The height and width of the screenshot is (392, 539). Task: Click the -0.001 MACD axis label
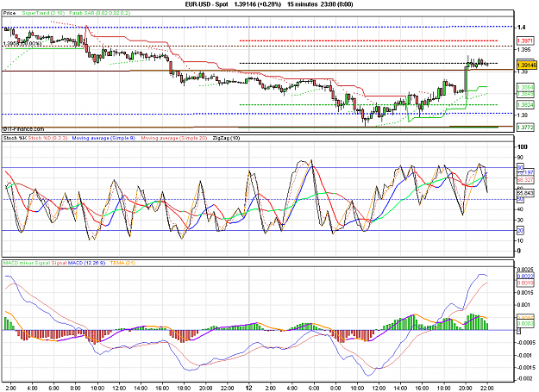tap(523, 355)
